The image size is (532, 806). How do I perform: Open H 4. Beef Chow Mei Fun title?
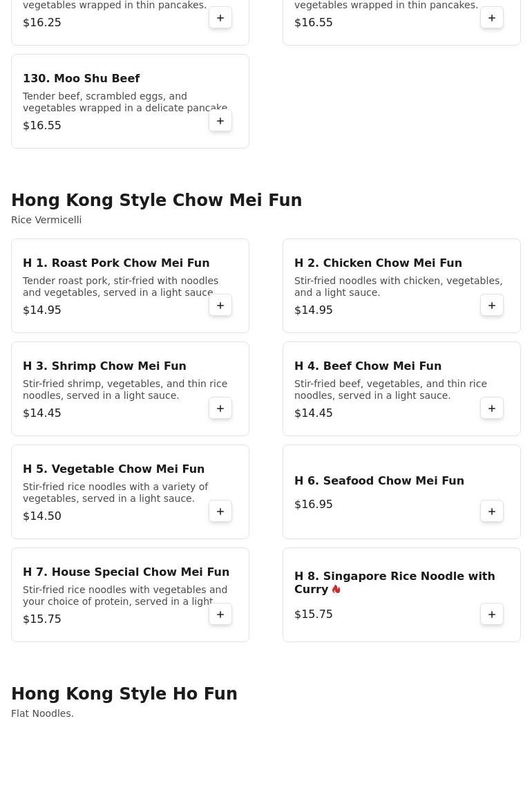click(368, 366)
